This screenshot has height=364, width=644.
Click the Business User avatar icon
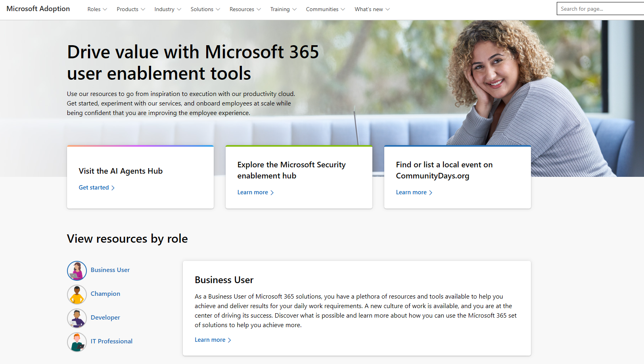pyautogui.click(x=77, y=270)
